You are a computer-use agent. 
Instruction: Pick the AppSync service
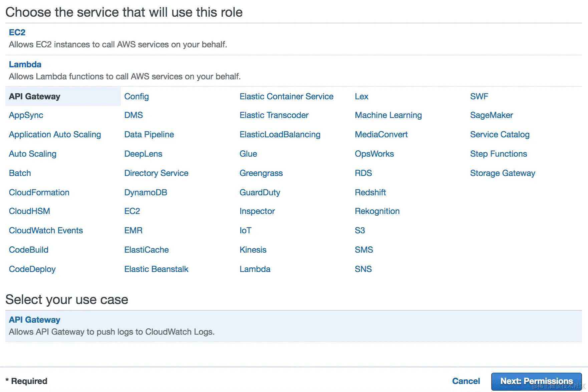(26, 115)
